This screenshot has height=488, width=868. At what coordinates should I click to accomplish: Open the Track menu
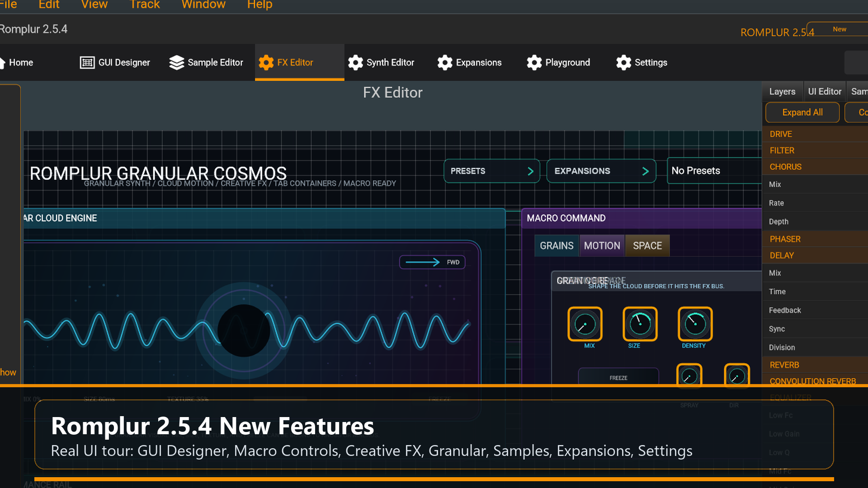point(145,5)
